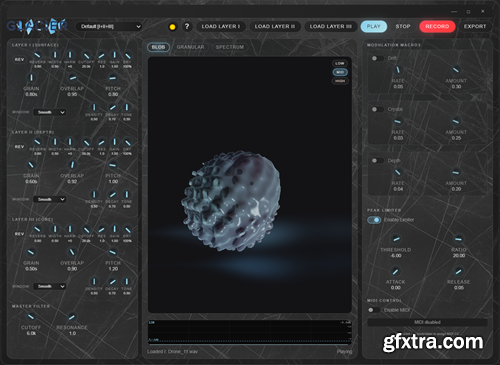Image resolution: width=500 pixels, height=365 pixels.
Task: Click Depth macro AMOUNT knob
Action: pos(456,172)
